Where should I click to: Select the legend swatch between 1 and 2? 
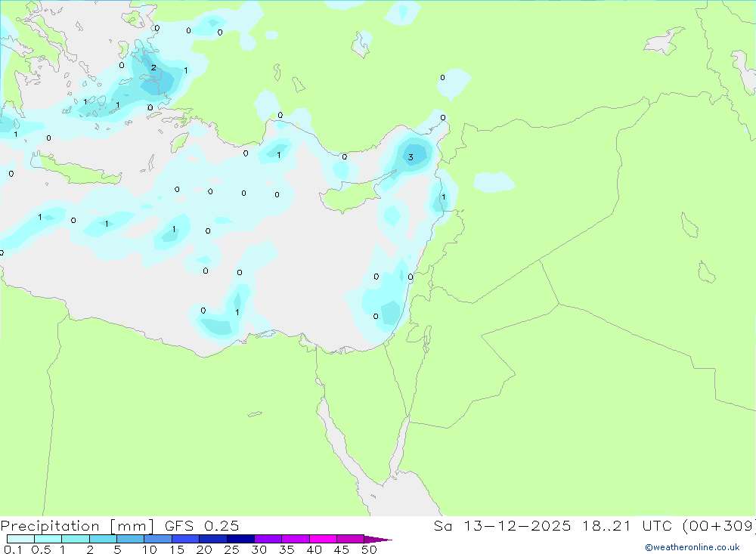click(x=76, y=539)
